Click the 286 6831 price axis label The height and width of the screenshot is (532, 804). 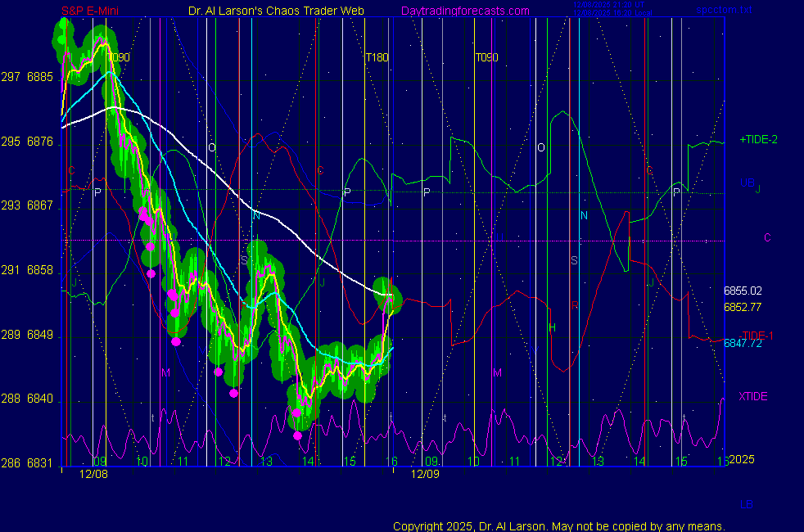pos(29,463)
